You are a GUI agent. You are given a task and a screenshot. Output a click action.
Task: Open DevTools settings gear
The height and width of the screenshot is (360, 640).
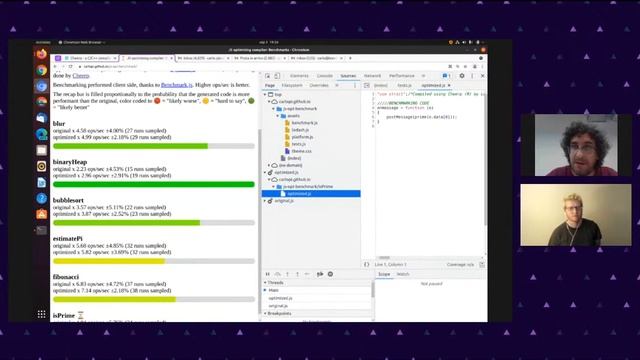[x=462, y=76]
